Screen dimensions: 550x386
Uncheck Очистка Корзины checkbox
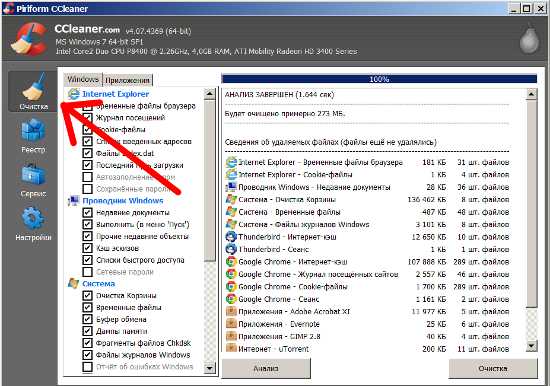click(87, 295)
